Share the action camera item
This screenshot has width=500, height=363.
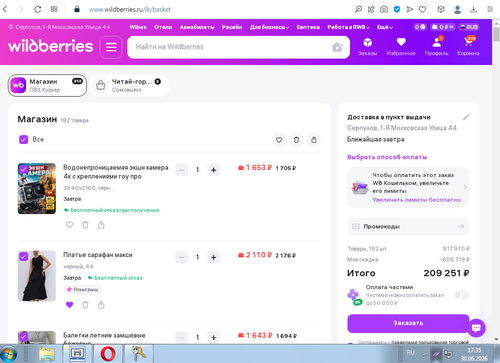point(101,225)
